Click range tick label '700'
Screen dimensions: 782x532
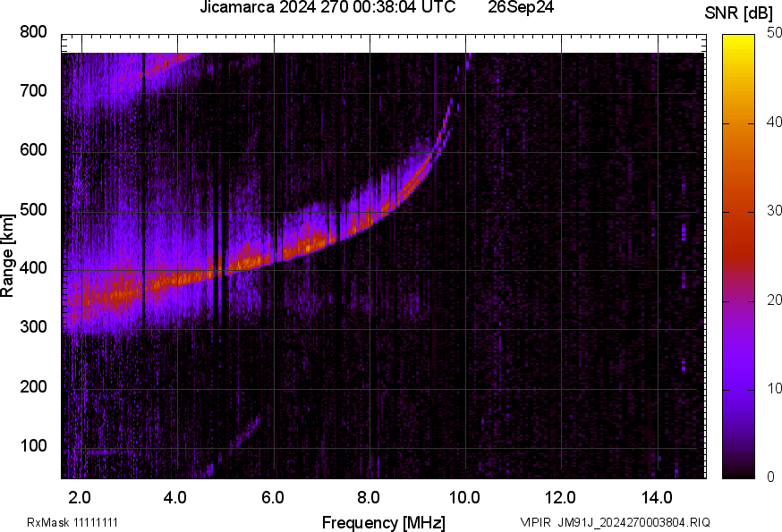(x=33, y=91)
